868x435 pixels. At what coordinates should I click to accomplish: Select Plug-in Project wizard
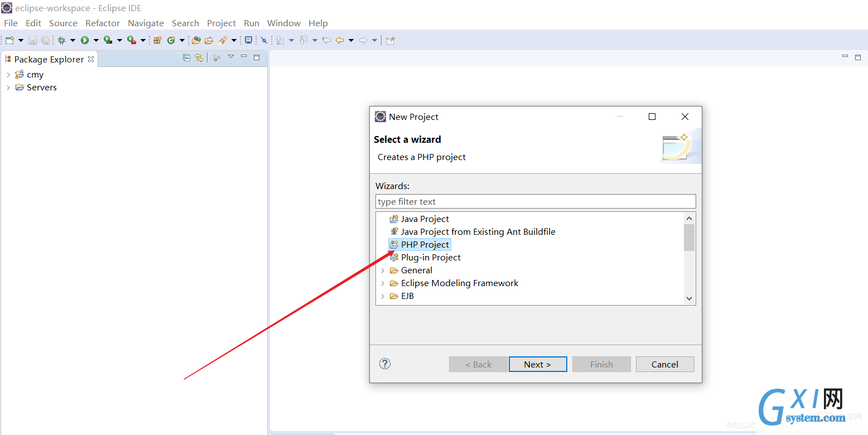(431, 257)
